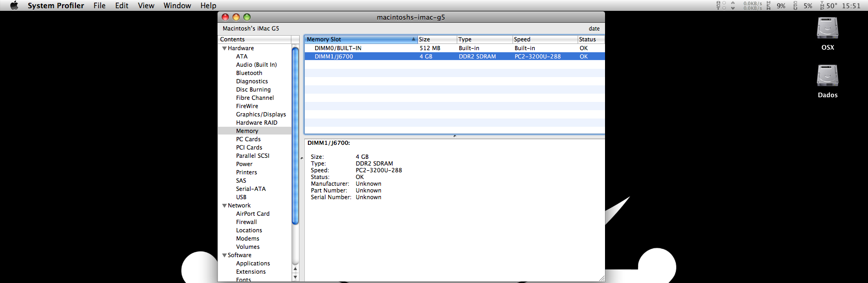The height and width of the screenshot is (283, 868).
Task: Open the System Profiler menu
Action: [56, 6]
